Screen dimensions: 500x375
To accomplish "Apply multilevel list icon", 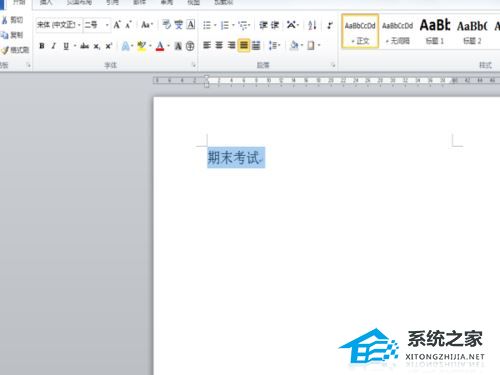I will point(243,25).
